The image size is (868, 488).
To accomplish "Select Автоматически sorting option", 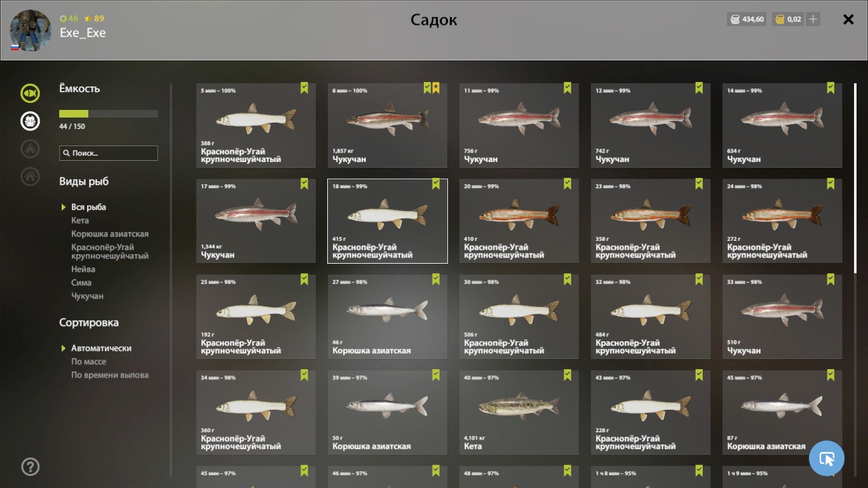I will [101, 348].
